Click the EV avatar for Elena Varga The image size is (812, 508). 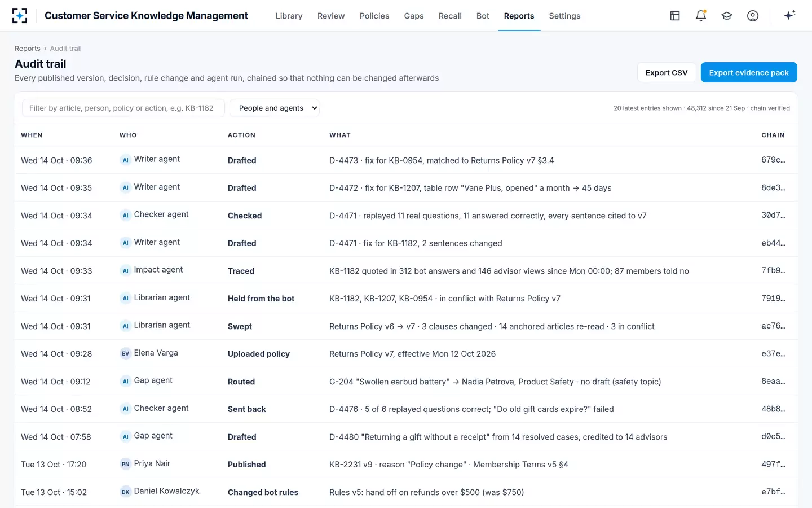[x=125, y=353]
